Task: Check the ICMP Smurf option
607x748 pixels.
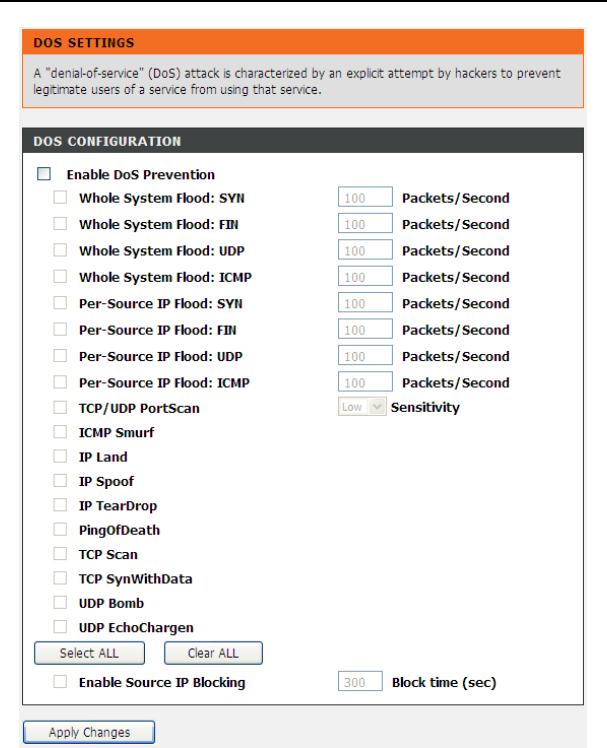Action: tap(60, 432)
